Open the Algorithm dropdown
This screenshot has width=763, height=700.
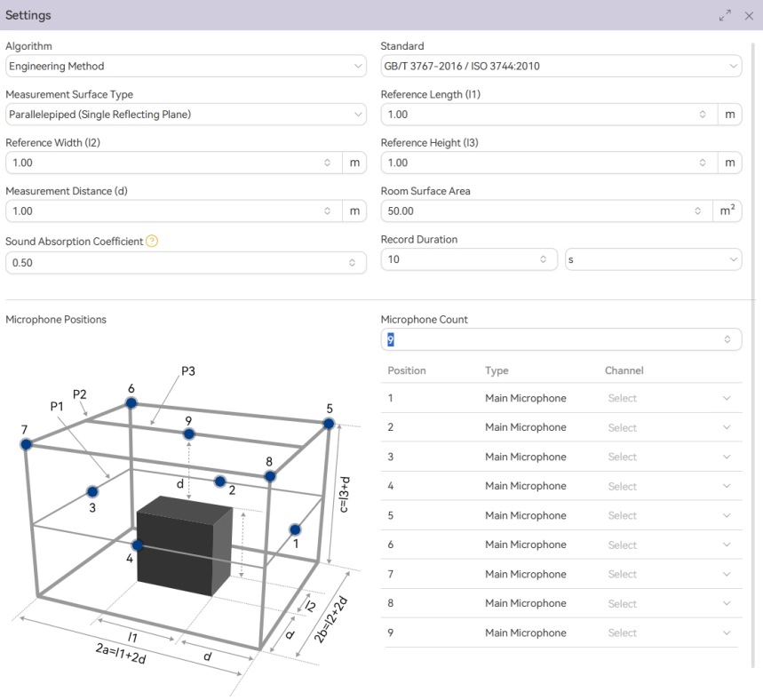click(x=185, y=67)
